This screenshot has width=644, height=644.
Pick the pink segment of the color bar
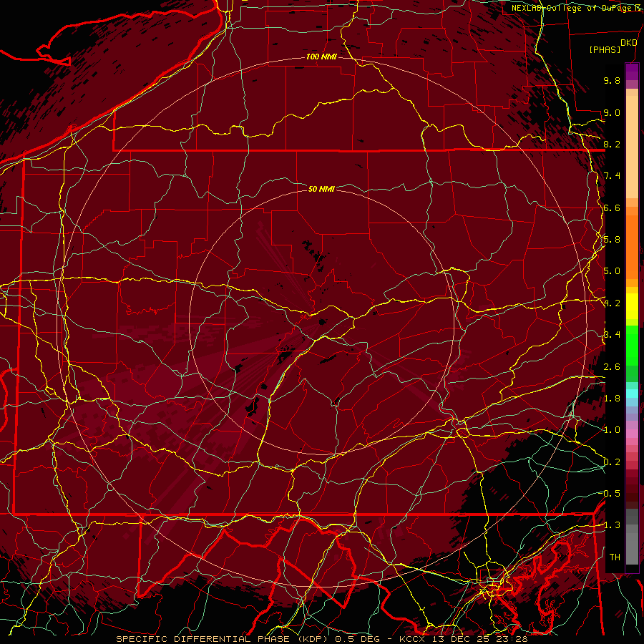(632, 434)
